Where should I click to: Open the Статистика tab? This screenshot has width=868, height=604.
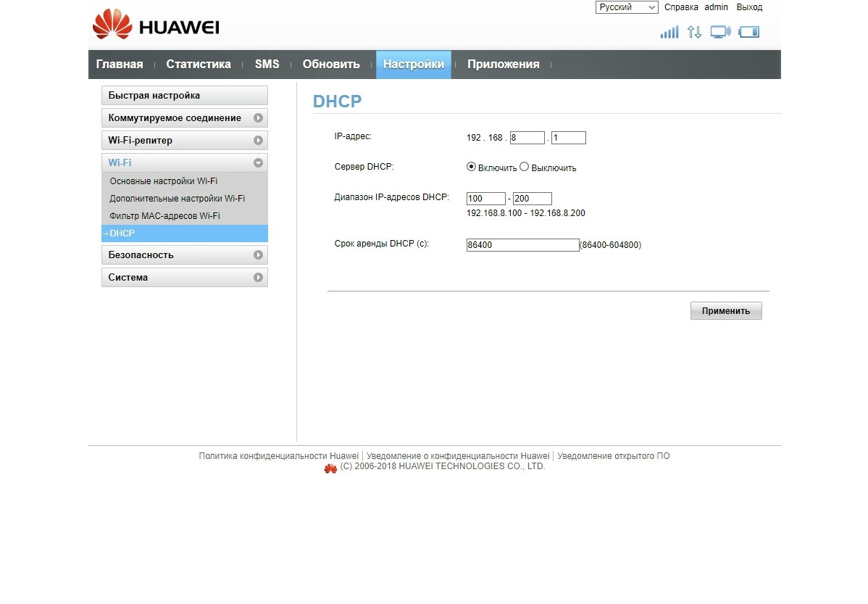tap(199, 65)
